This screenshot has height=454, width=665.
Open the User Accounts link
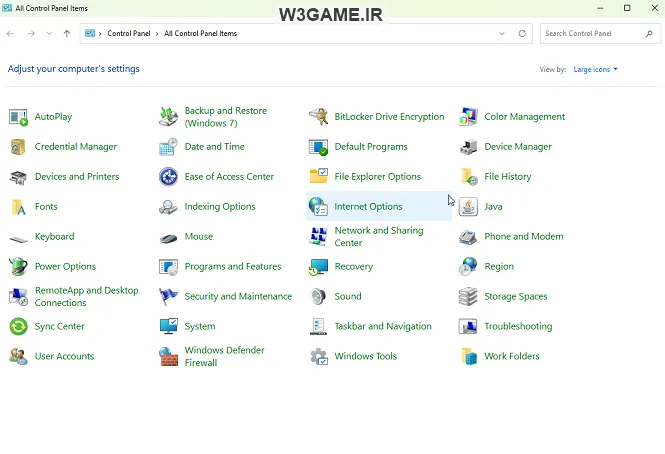64,356
